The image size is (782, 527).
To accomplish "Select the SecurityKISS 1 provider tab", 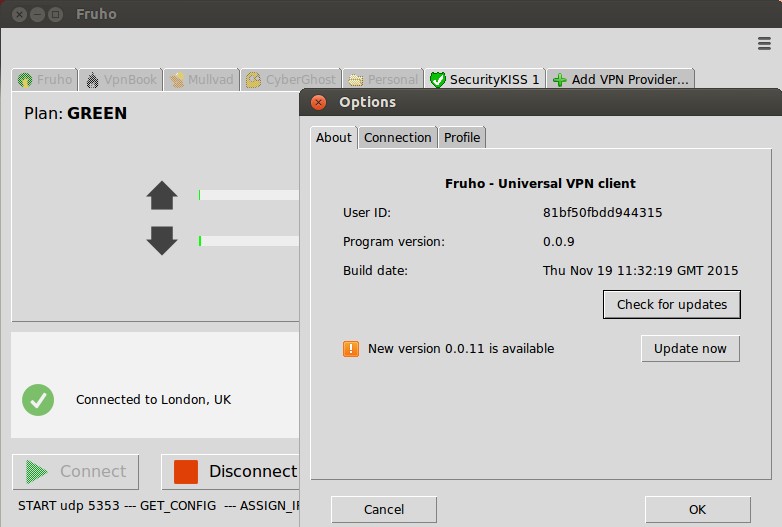I will point(484,80).
